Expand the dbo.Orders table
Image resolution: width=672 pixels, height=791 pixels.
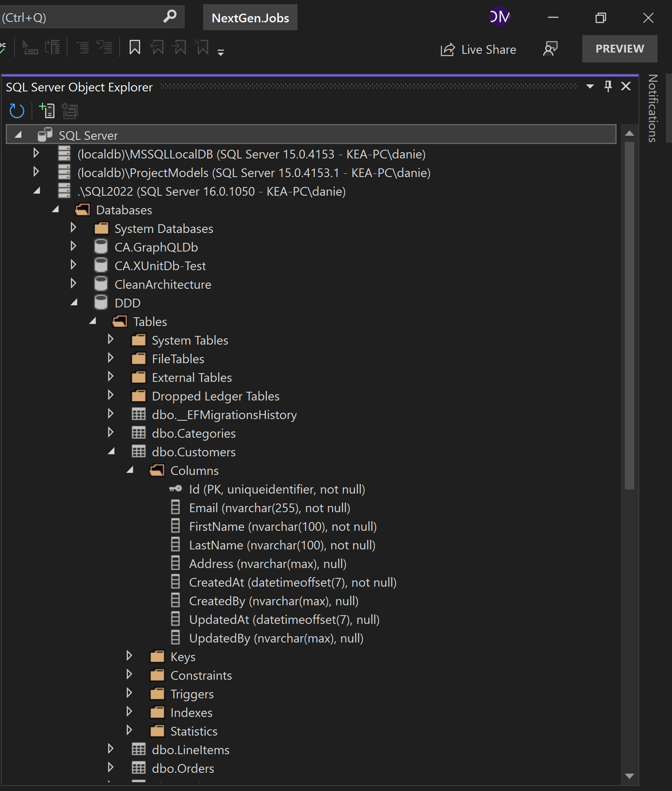point(111,768)
